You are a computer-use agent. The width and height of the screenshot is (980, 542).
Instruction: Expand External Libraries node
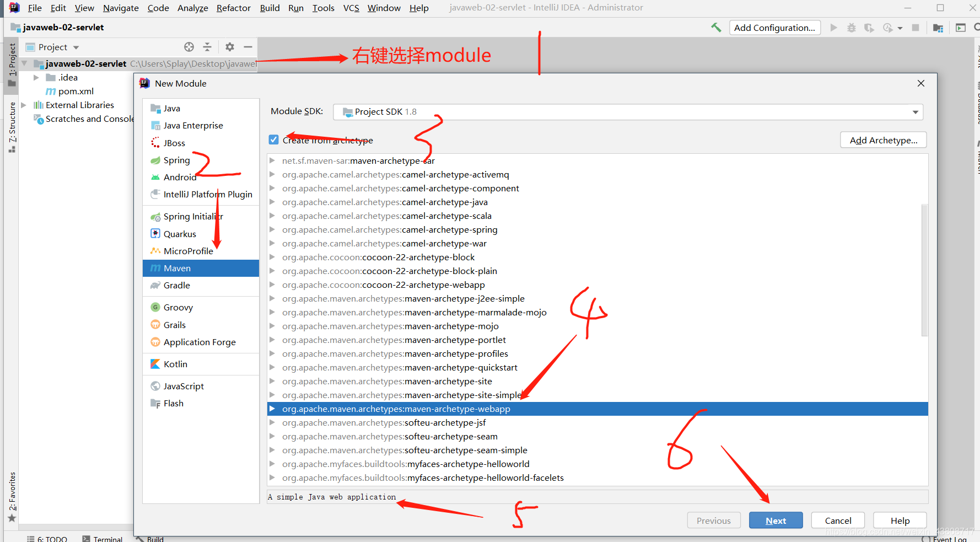24,105
